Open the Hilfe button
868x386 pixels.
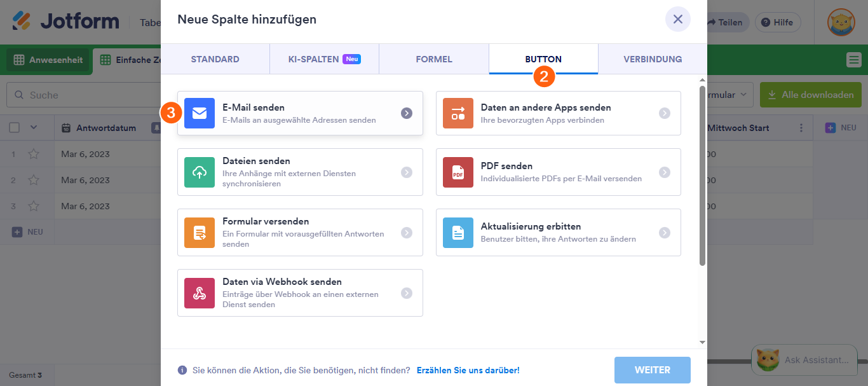(x=777, y=22)
